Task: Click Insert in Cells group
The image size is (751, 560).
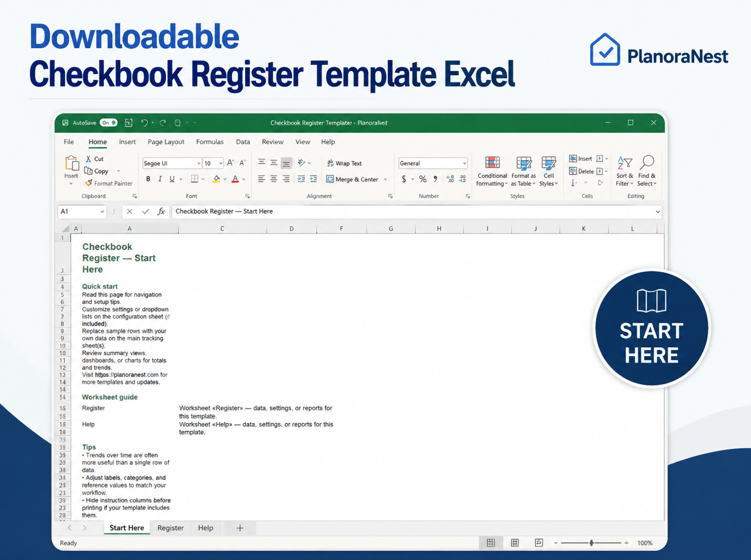Action: click(581, 159)
